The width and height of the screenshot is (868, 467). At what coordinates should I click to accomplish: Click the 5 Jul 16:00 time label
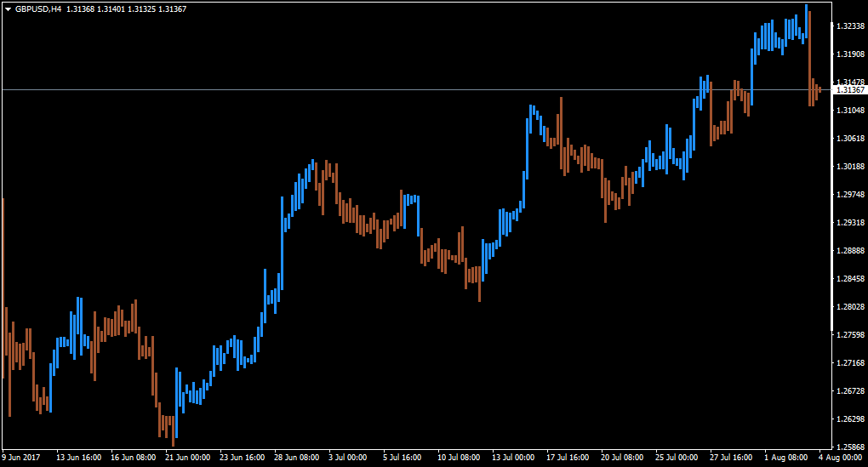point(402,458)
